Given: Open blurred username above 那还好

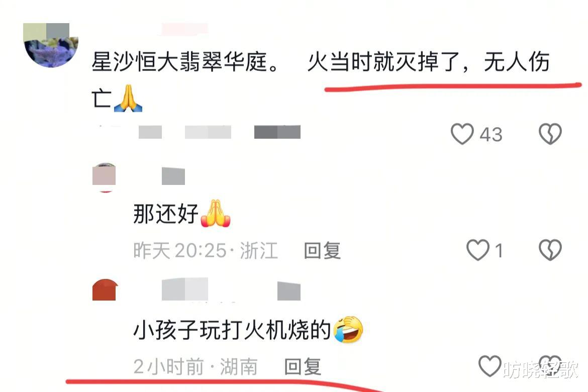Looking at the screenshot, I should tap(173, 176).
